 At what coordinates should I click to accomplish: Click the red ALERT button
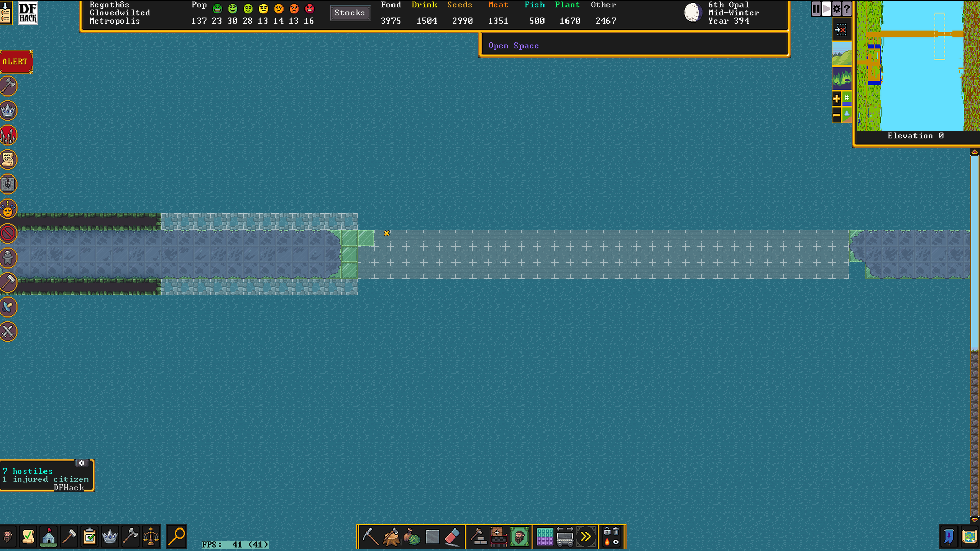16,62
